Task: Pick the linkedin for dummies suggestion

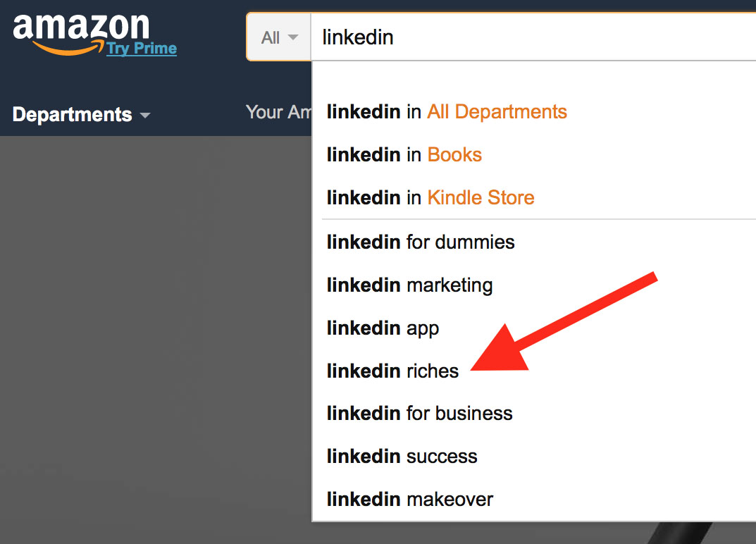Action: click(534, 242)
